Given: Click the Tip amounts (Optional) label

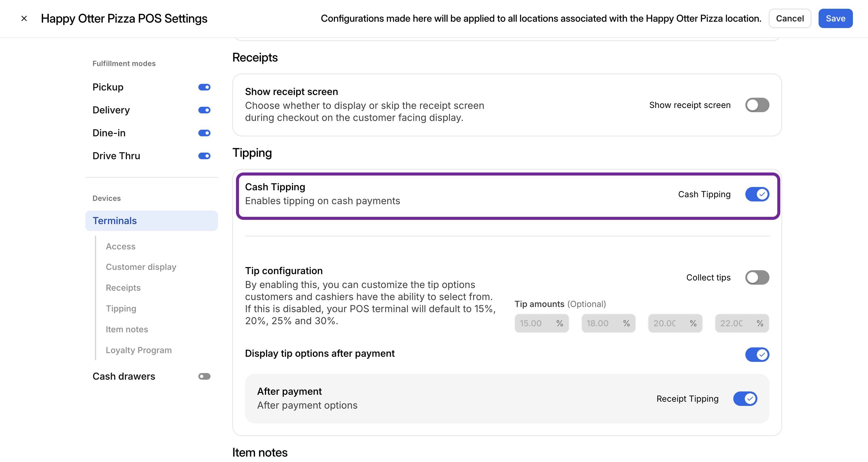Looking at the screenshot, I should 560,304.
